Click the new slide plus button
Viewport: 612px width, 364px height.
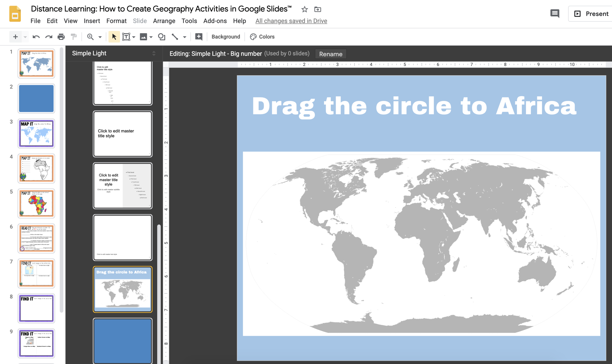point(15,37)
